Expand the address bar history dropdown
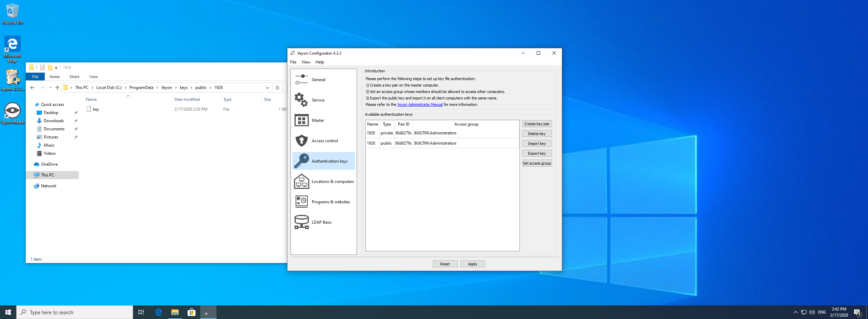 [x=267, y=88]
